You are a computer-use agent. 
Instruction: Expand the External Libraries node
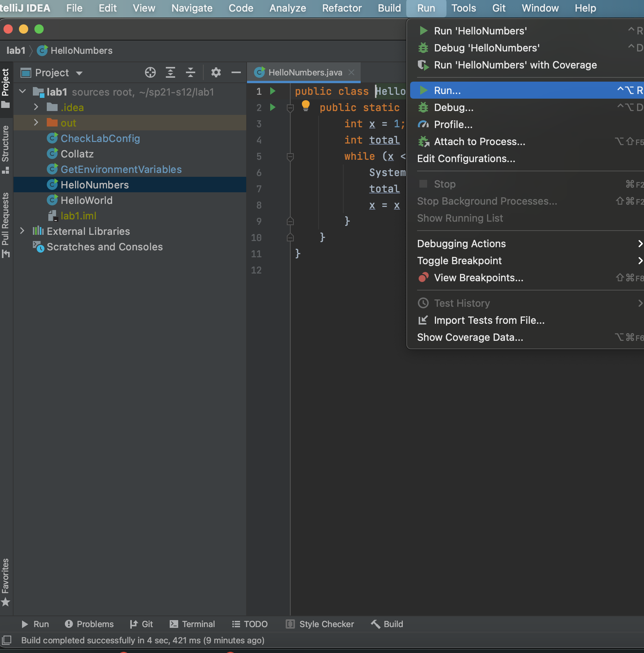coord(22,231)
